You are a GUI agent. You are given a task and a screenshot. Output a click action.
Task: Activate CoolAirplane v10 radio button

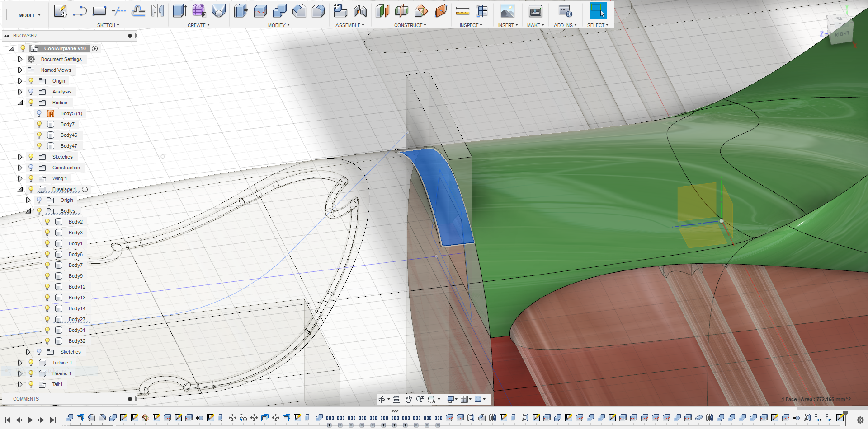click(94, 48)
